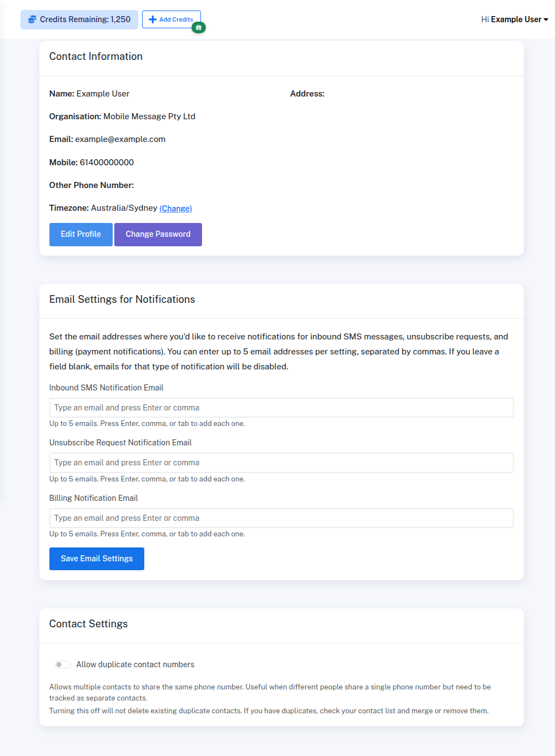The width and height of the screenshot is (555, 756).
Task: Click the "Inbound SMS Notification Email" field label
Action: [x=106, y=388]
